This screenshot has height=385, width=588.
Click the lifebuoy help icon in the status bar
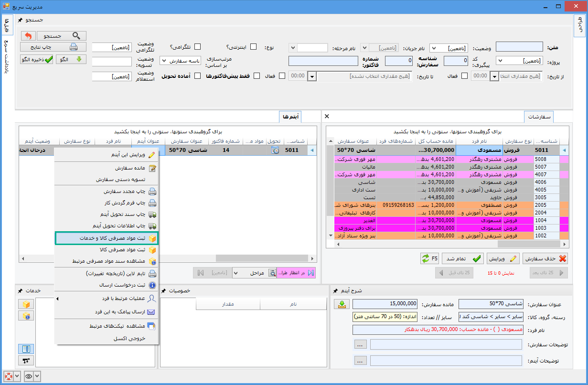8,376
